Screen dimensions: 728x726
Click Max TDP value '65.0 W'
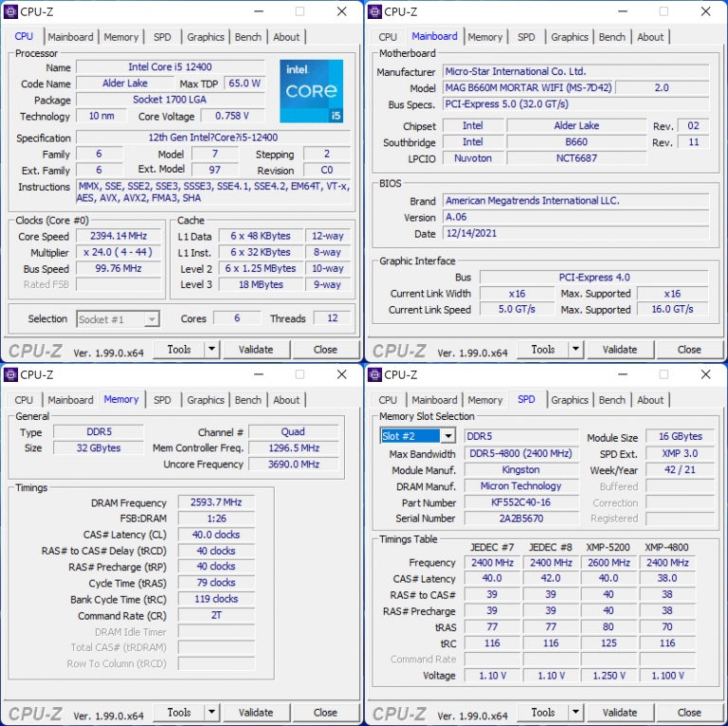245,83
